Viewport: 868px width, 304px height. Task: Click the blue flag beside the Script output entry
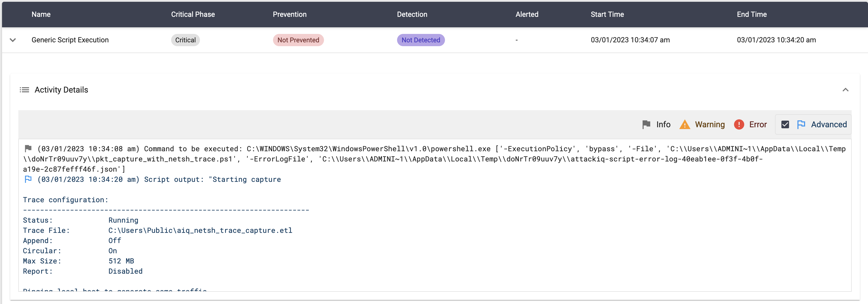[28, 179]
